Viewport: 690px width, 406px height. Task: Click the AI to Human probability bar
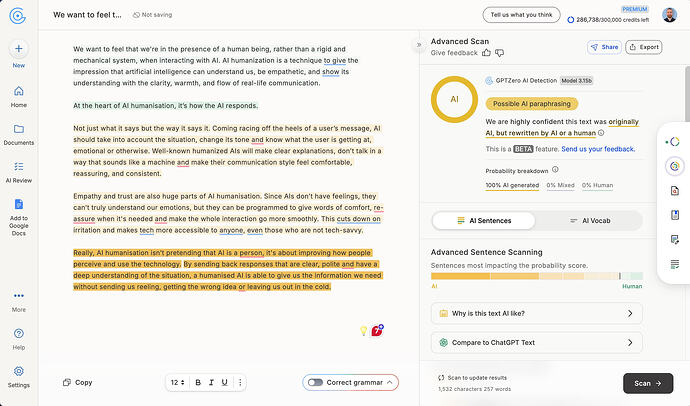[537, 276]
